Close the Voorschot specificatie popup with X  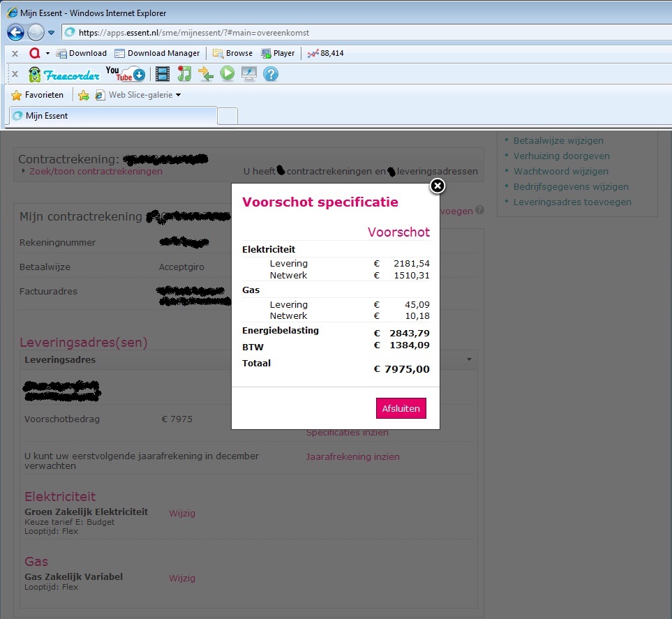pos(437,186)
